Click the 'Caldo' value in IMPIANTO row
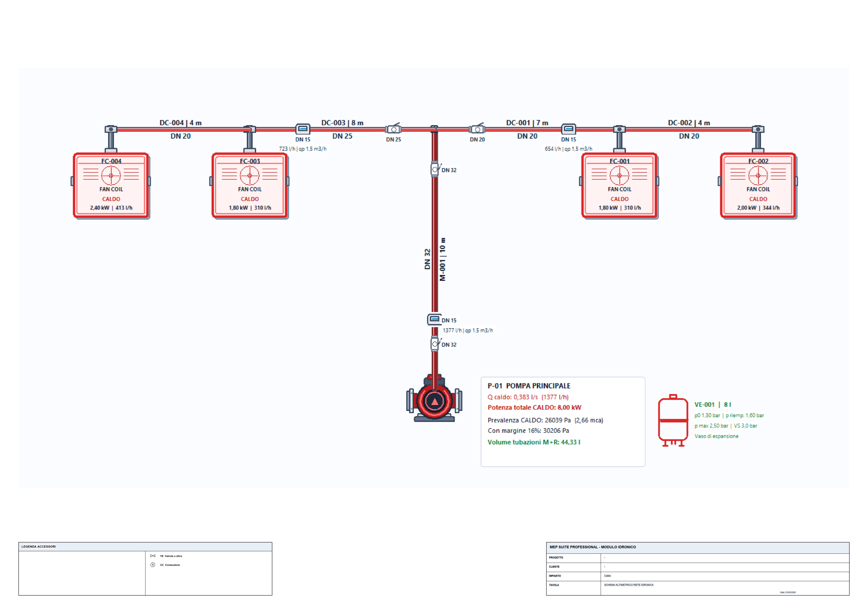This screenshot has height=614, width=868. [607, 576]
